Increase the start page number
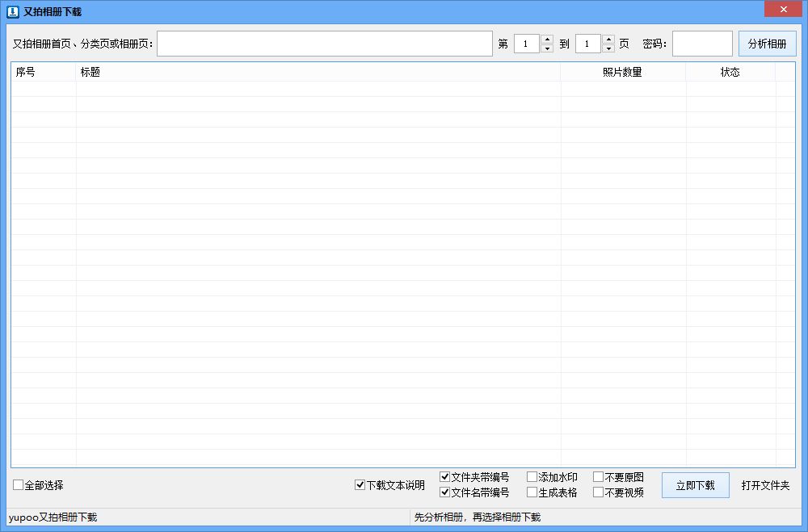808x532 pixels. click(x=547, y=39)
